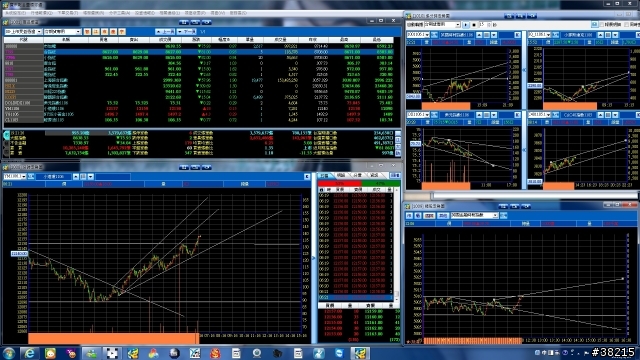Select the DX100E1106 row in the quote table
This screenshot has width=640, height=360.
pos(198,103)
